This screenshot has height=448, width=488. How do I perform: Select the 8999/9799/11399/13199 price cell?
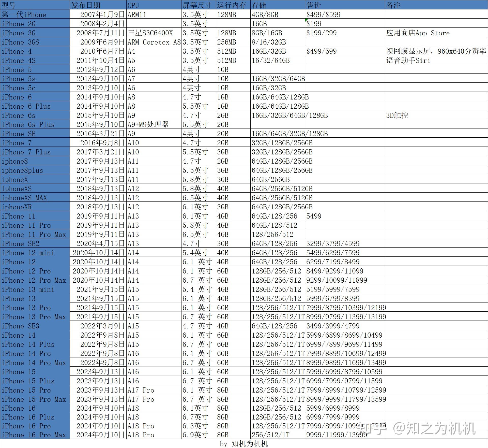345,317
